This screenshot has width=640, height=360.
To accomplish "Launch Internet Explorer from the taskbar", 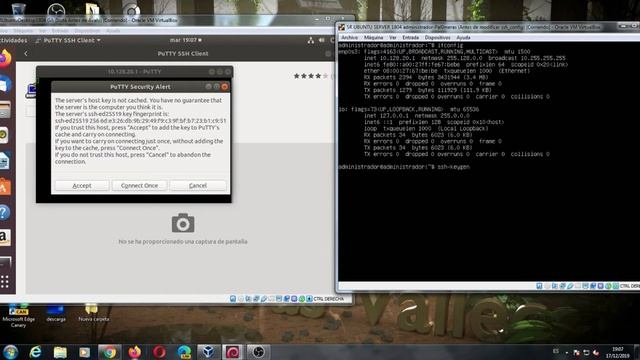I will [36, 352].
